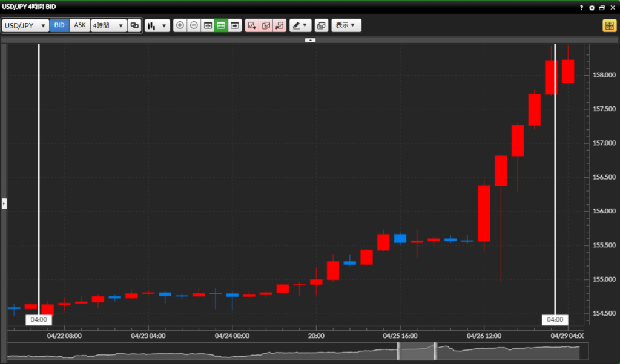Viewport: 620px width, 364px height.
Task: Click the chart icon left of 表示
Action: pos(321,25)
